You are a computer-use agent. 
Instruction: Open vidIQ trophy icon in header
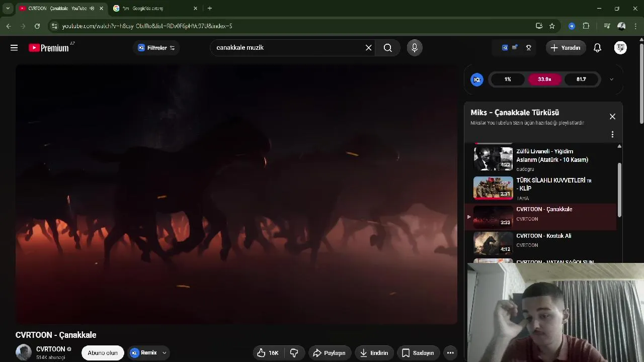[529, 48]
